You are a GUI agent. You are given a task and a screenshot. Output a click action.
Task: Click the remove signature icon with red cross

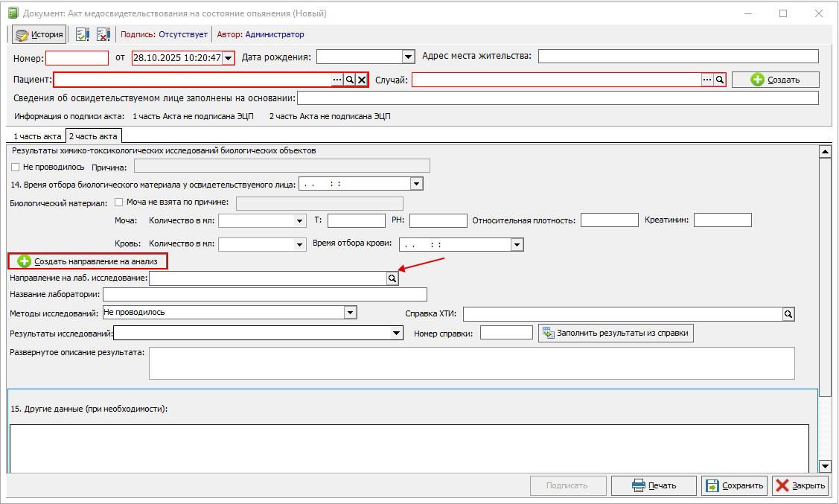click(x=103, y=34)
